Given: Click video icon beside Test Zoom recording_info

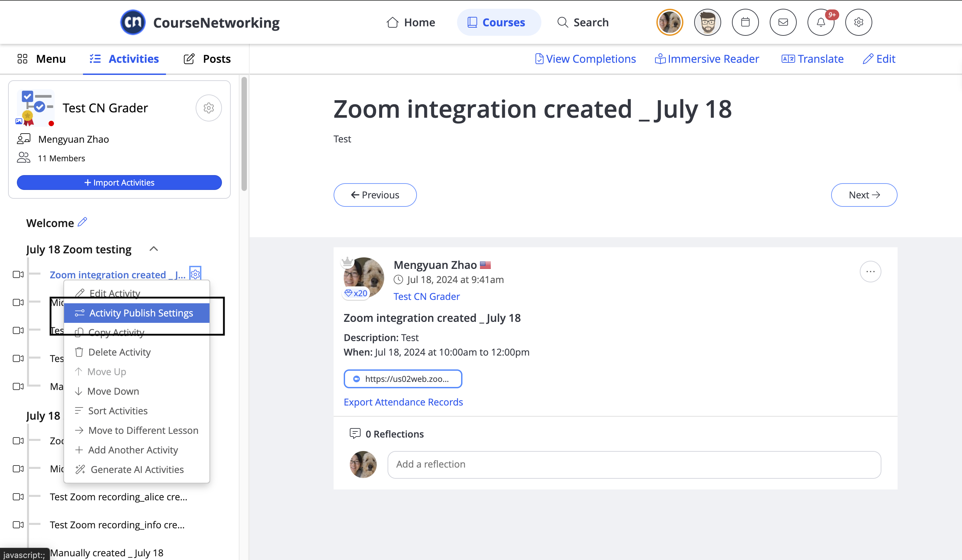Looking at the screenshot, I should click(18, 525).
